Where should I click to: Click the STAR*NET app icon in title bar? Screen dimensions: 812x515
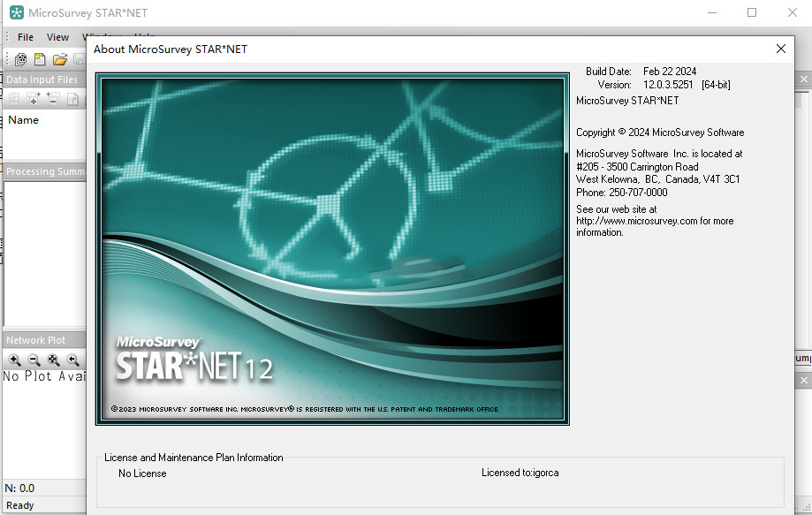tap(17, 13)
